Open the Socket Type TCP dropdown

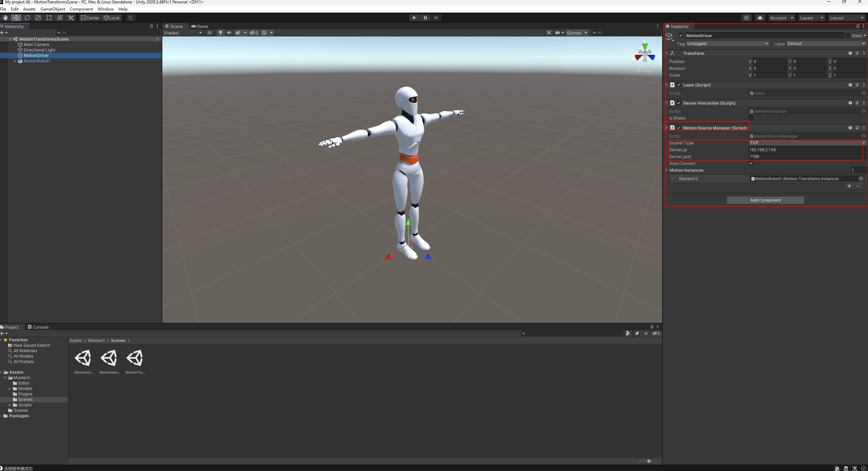[x=806, y=143]
